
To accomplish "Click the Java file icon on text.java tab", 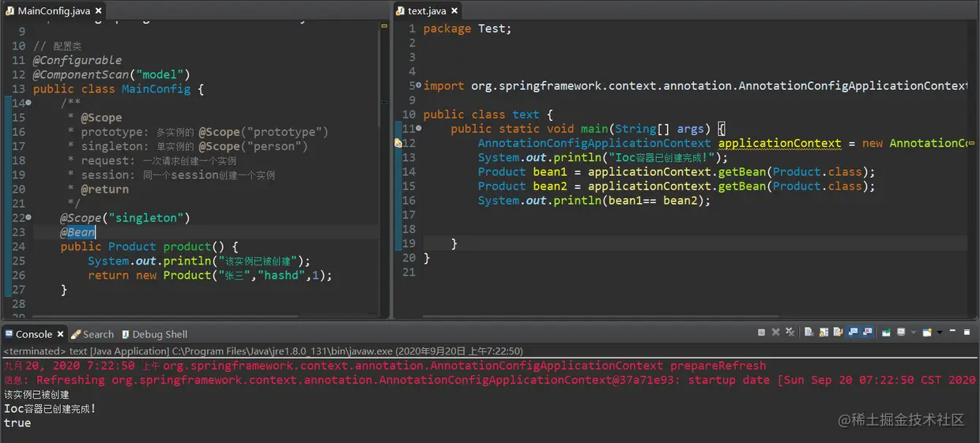I will click(400, 11).
